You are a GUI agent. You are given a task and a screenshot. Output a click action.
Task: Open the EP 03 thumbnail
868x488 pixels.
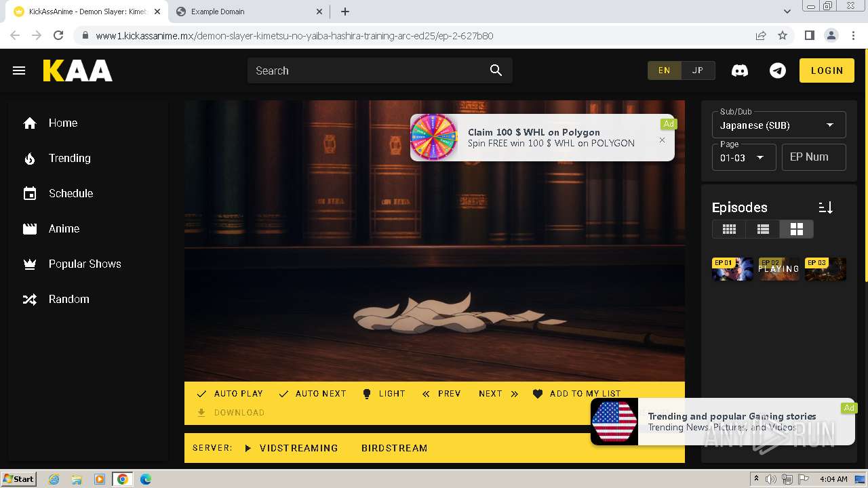[825, 269]
